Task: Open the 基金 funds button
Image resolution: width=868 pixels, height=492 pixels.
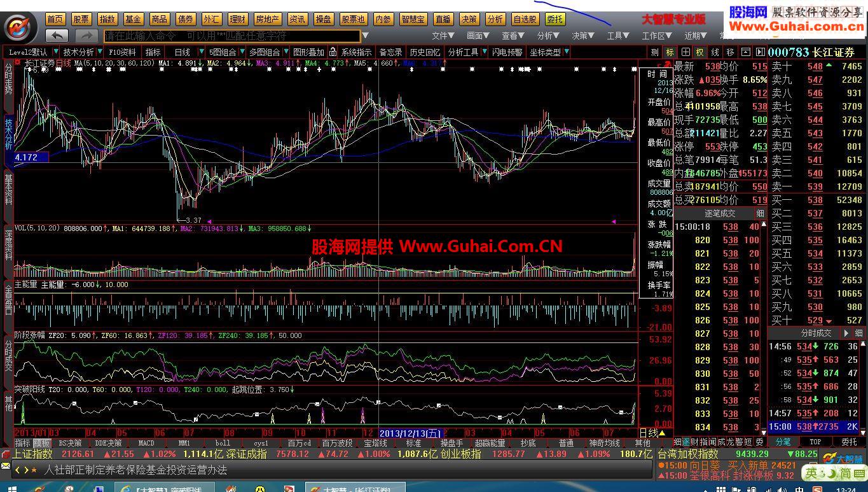Action: 133,19
